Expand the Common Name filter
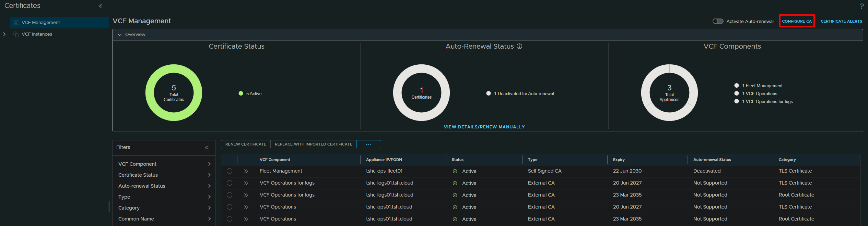Screen dimensions: 868x226 pyautogui.click(x=209, y=219)
